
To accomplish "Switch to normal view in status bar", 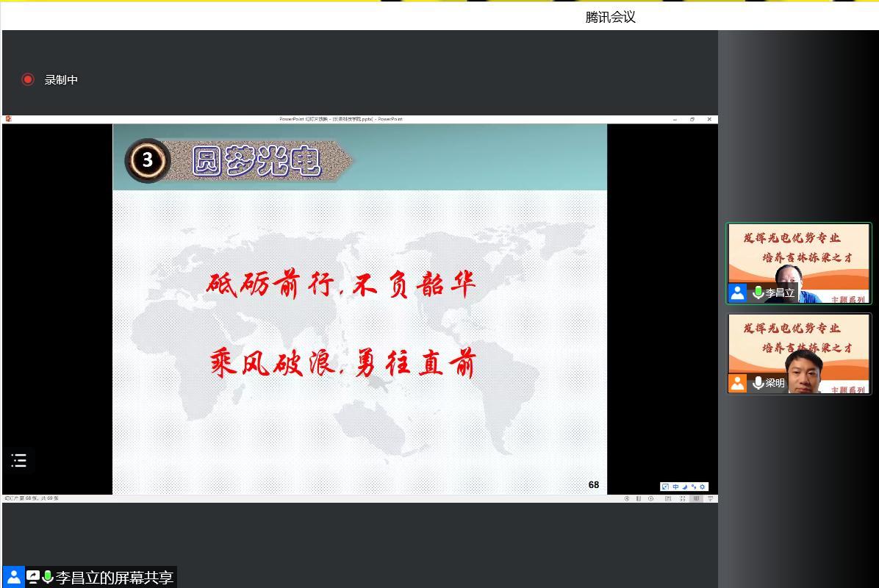I will point(667,498).
